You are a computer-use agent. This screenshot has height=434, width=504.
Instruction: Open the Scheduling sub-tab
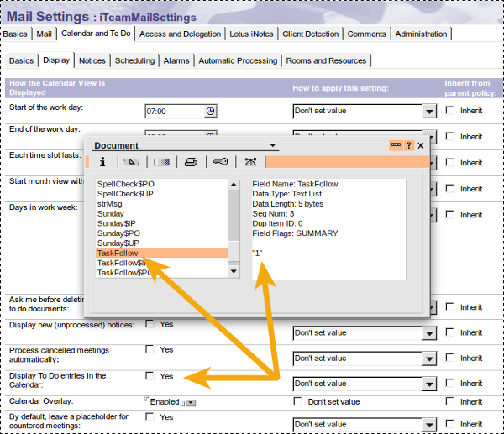click(x=134, y=60)
